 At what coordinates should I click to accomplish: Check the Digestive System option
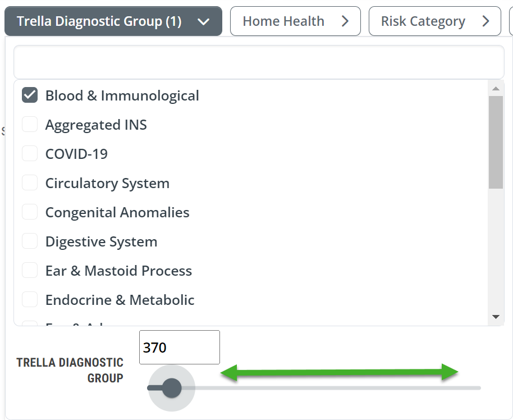tap(30, 241)
